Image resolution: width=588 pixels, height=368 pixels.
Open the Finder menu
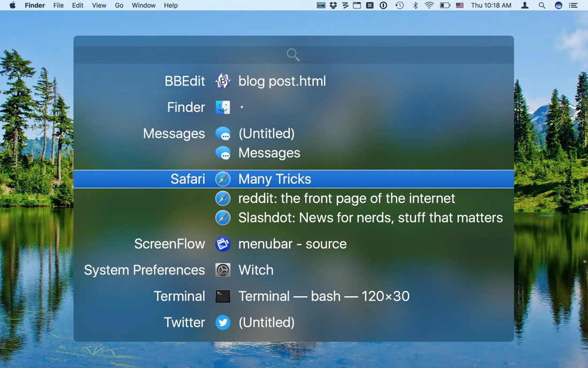tap(35, 5)
